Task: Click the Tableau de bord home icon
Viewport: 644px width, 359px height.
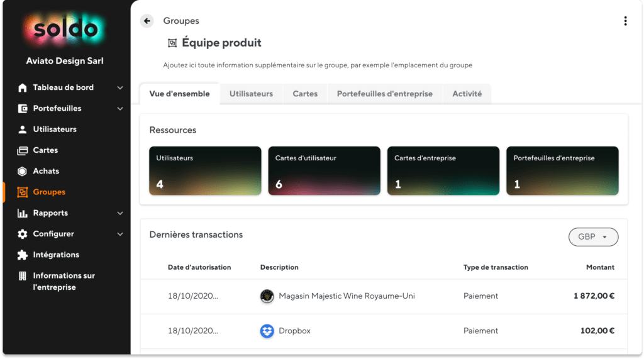Action: tap(23, 87)
